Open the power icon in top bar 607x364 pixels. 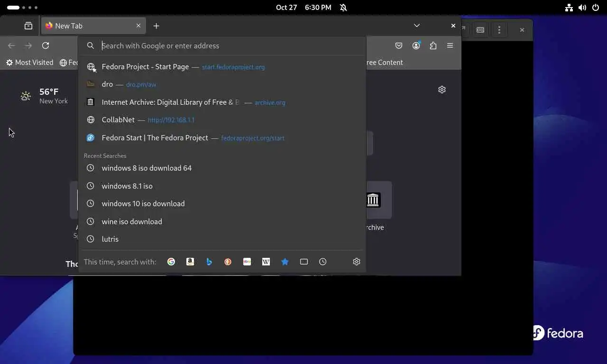(596, 8)
